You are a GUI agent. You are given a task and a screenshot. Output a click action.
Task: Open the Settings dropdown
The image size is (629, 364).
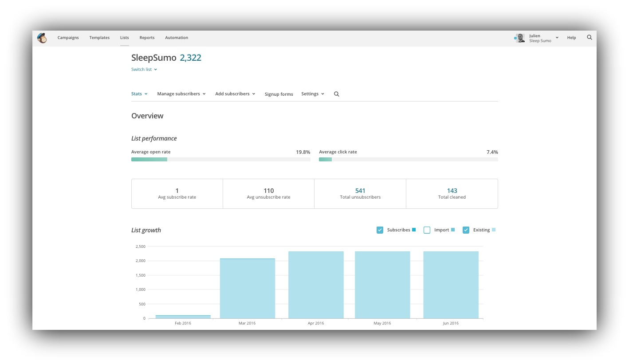pyautogui.click(x=313, y=94)
